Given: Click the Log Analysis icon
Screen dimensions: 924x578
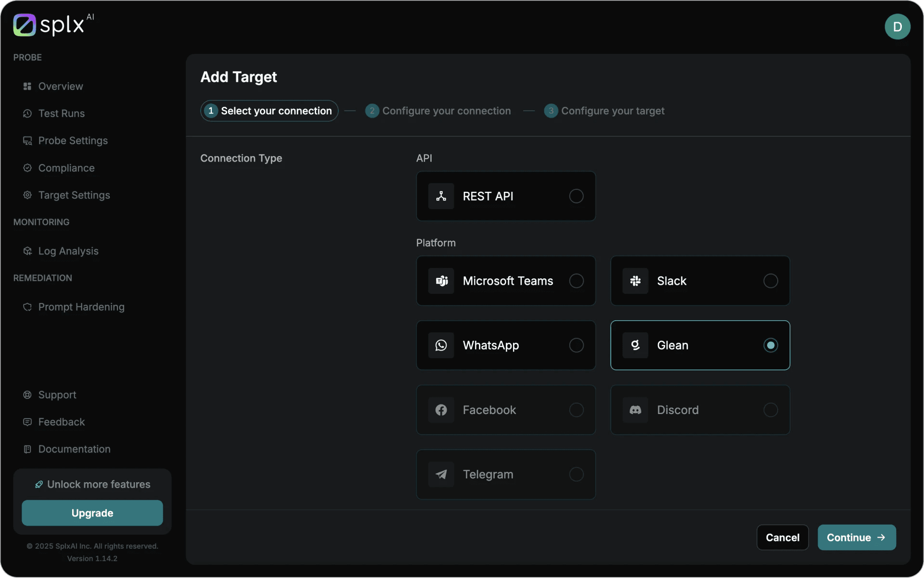Looking at the screenshot, I should pyautogui.click(x=27, y=251).
